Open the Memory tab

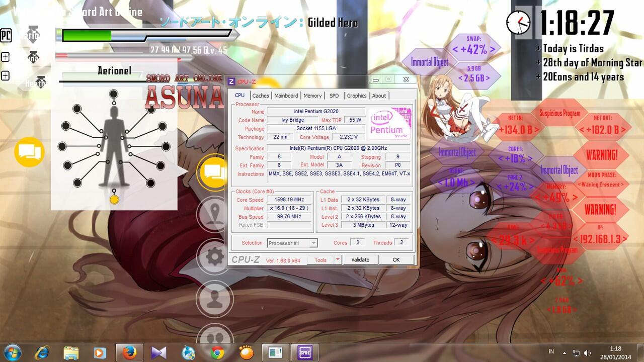[312, 96]
